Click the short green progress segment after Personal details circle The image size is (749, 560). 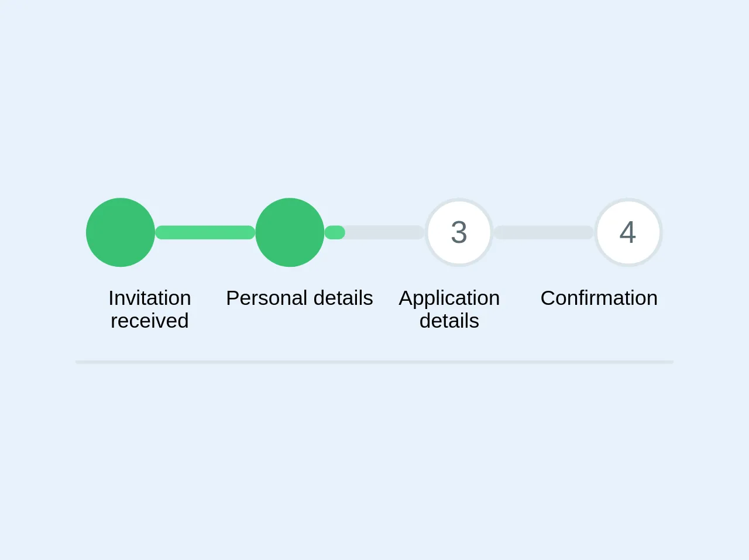pyautogui.click(x=335, y=232)
